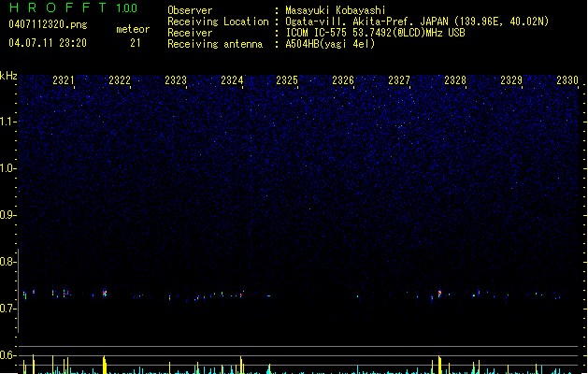Click the 0.8 kHz axis label
The width and height of the screenshot is (588, 374).
pyautogui.click(x=7, y=262)
